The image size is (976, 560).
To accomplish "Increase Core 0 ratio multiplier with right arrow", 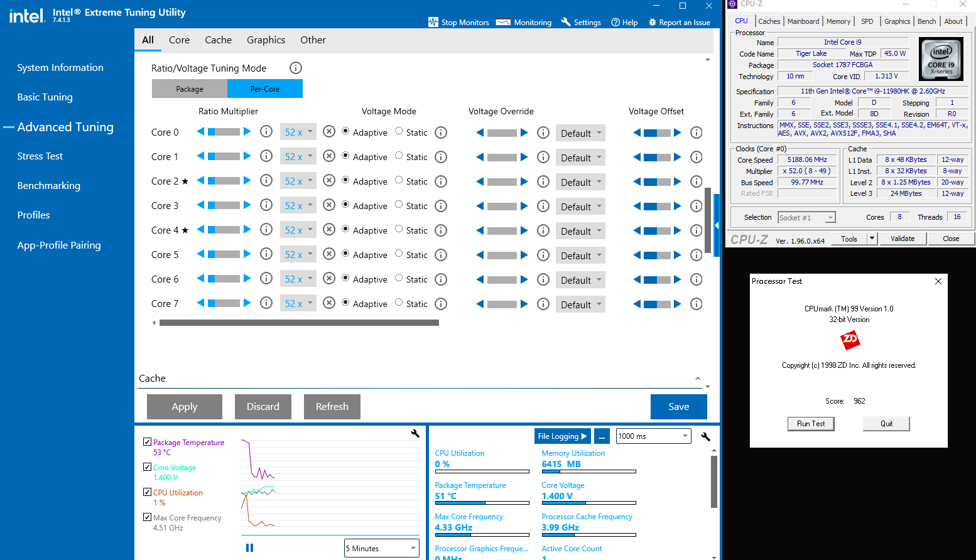I will point(247,132).
